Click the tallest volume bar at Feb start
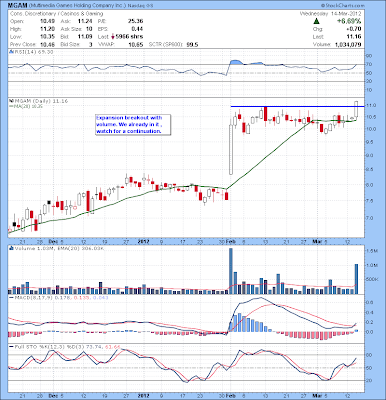386x400 pixels. point(231,271)
